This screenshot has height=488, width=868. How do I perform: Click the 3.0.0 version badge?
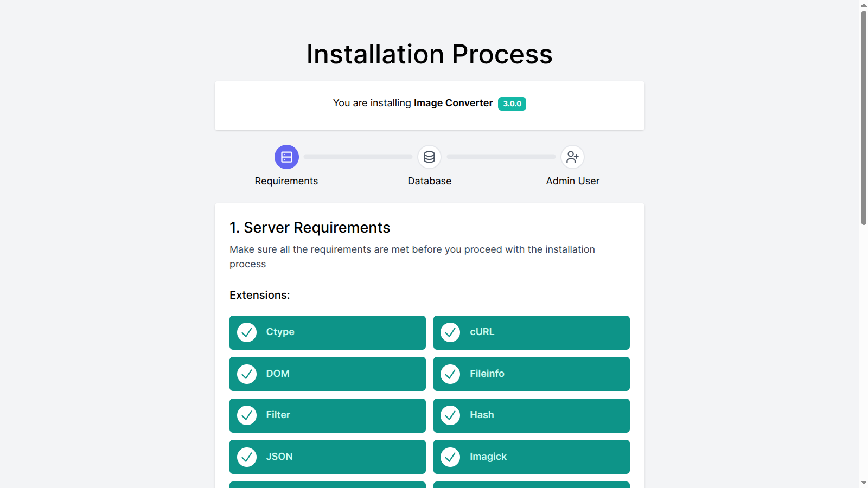click(x=512, y=104)
